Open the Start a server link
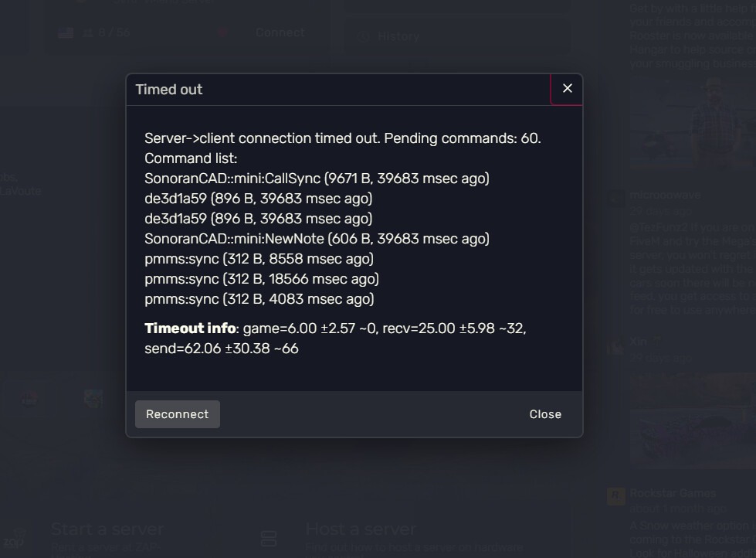Image resolution: width=756 pixels, height=558 pixels. tap(107, 529)
